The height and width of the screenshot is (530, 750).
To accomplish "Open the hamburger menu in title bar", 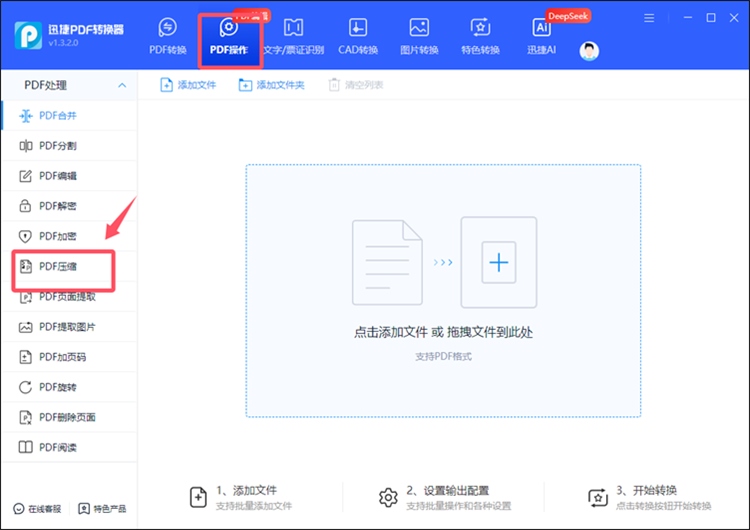I will [x=649, y=18].
